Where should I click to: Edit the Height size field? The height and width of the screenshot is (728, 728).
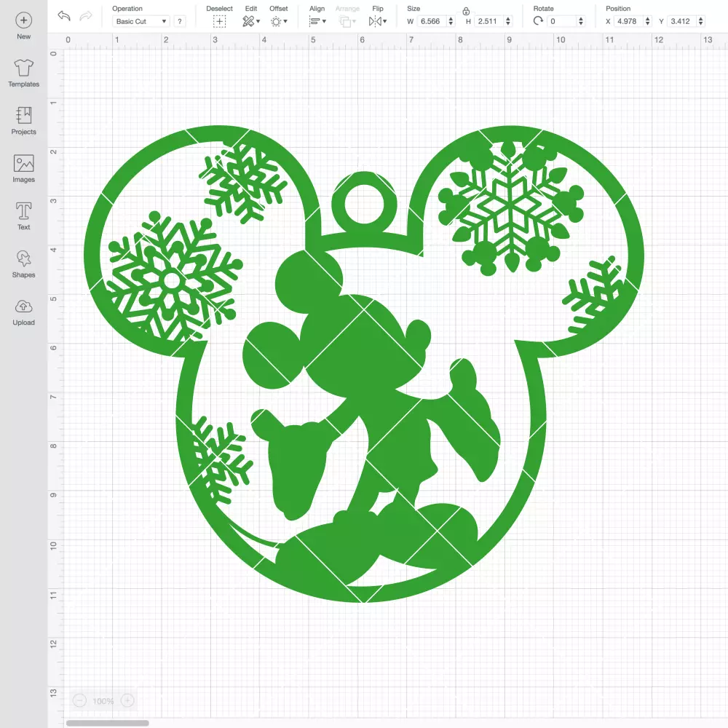(x=488, y=21)
